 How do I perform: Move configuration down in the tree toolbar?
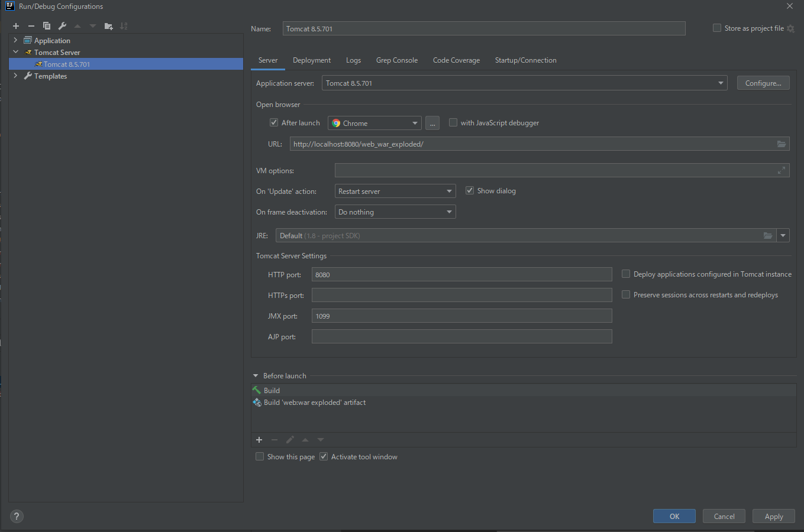[93, 26]
